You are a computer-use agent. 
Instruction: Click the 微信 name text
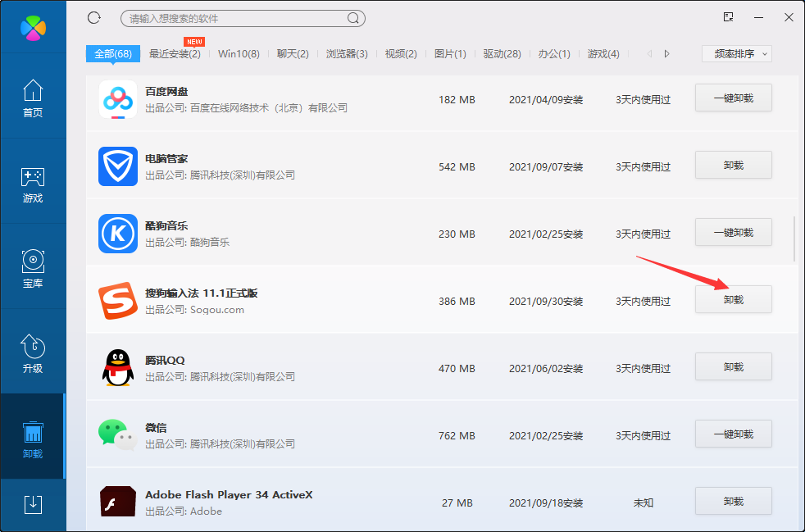pyautogui.click(x=156, y=428)
